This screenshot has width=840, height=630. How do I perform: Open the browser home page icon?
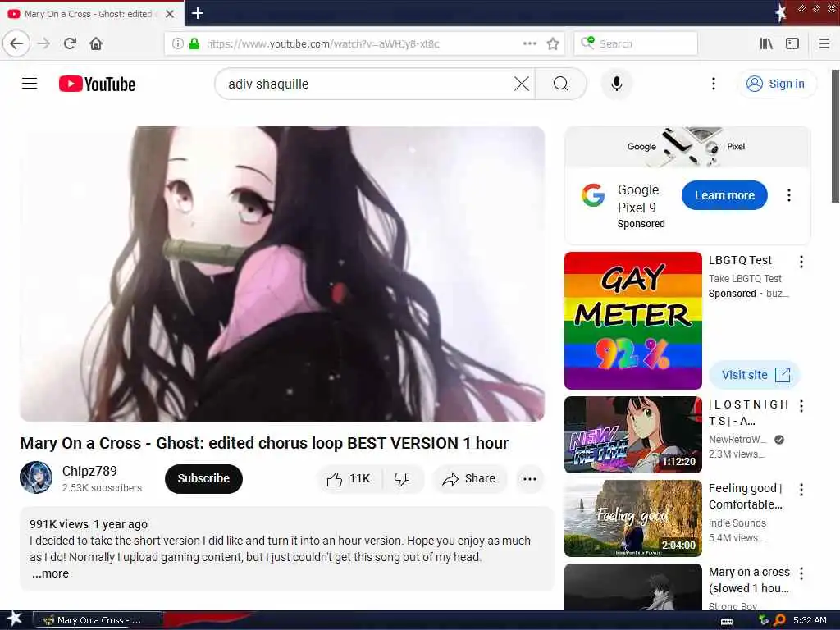[96, 43]
